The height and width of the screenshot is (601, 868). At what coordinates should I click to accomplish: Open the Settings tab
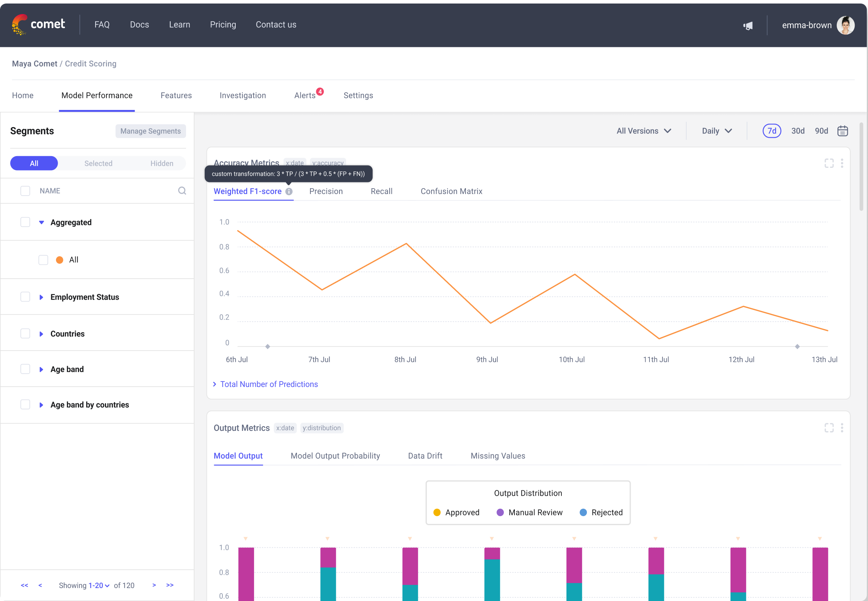(358, 95)
